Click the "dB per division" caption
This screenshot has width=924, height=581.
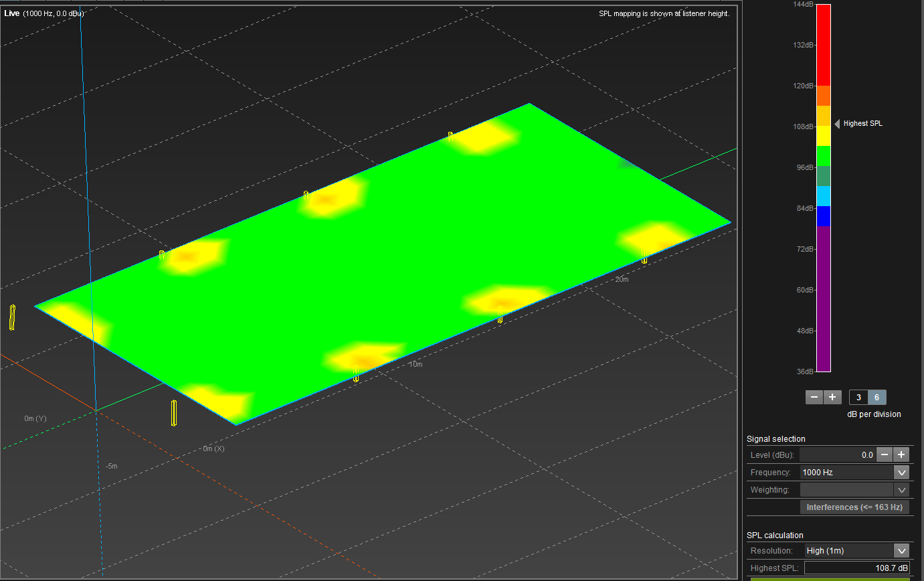tap(874, 414)
